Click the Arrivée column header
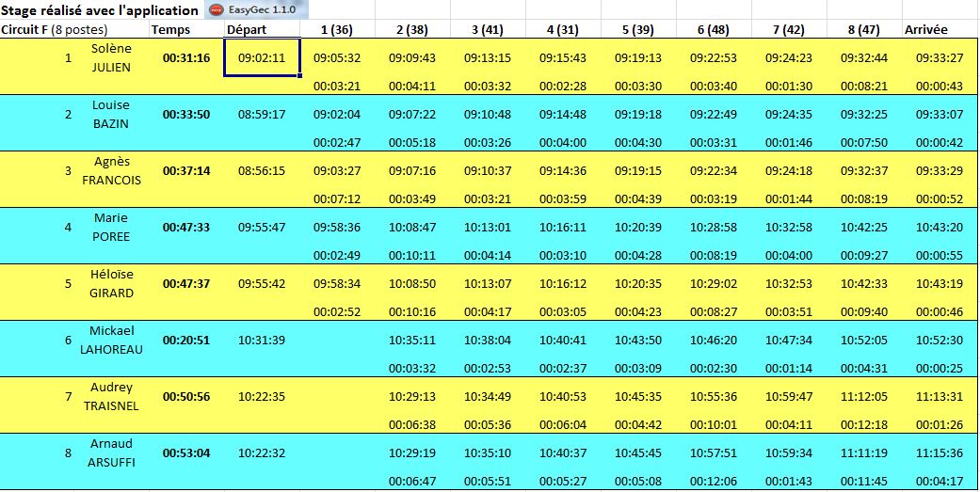Viewport: 980px width, 492px height. [925, 30]
